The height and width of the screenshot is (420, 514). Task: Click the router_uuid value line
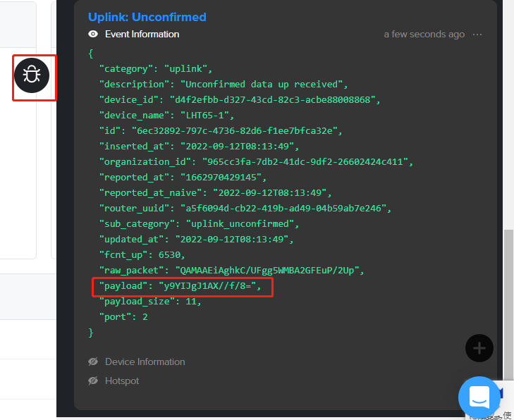click(x=245, y=209)
